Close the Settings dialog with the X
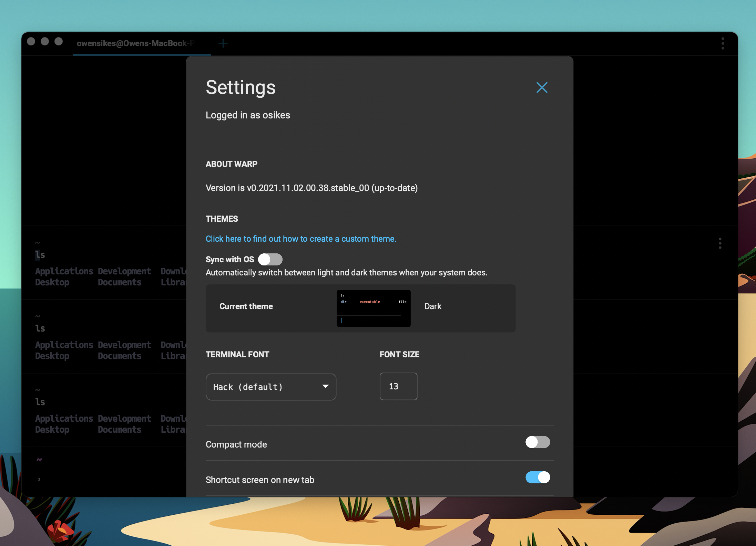Viewport: 756px width, 546px height. tap(542, 87)
